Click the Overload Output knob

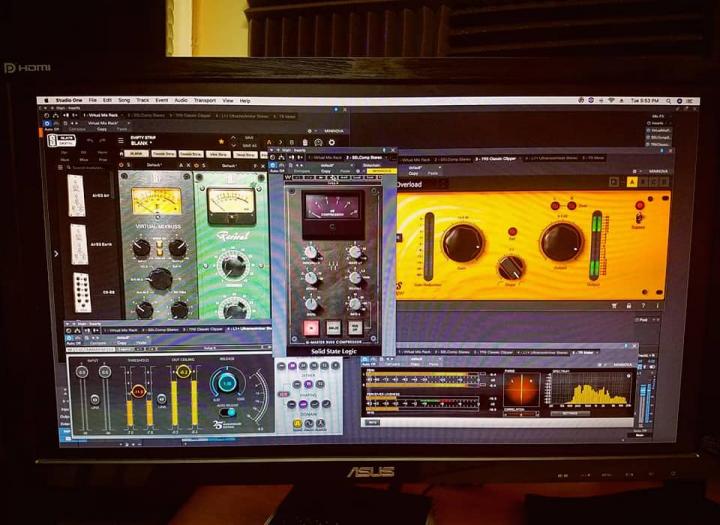[x=562, y=243]
